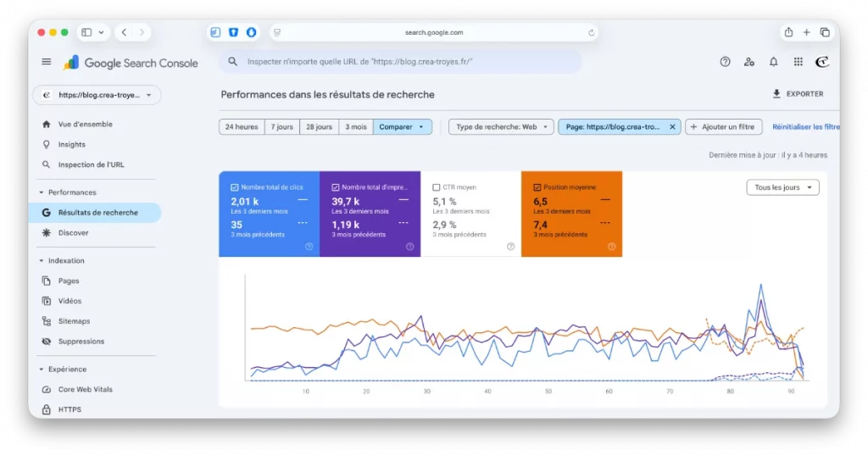Open Core Web Vitals in sidebar
This screenshot has height=456, width=868.
[85, 389]
